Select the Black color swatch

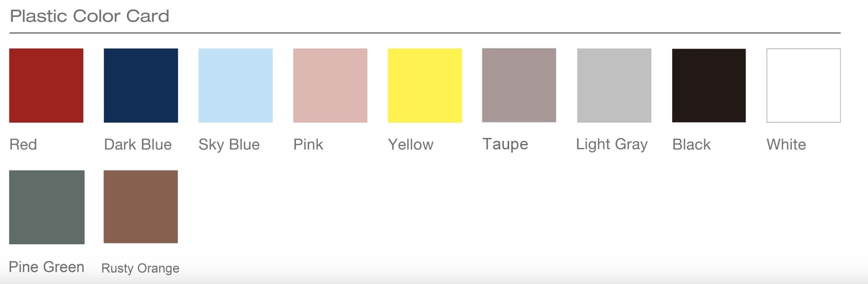click(x=709, y=85)
